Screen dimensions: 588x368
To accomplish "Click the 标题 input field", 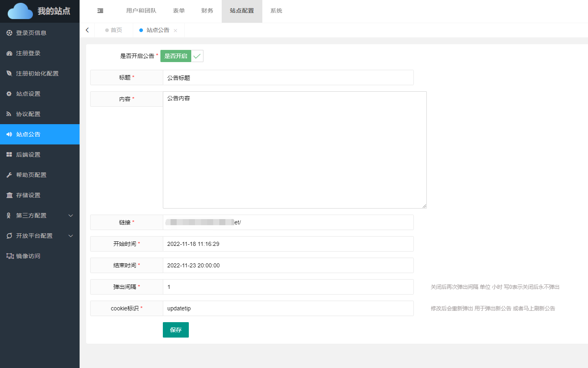I will [x=288, y=77].
